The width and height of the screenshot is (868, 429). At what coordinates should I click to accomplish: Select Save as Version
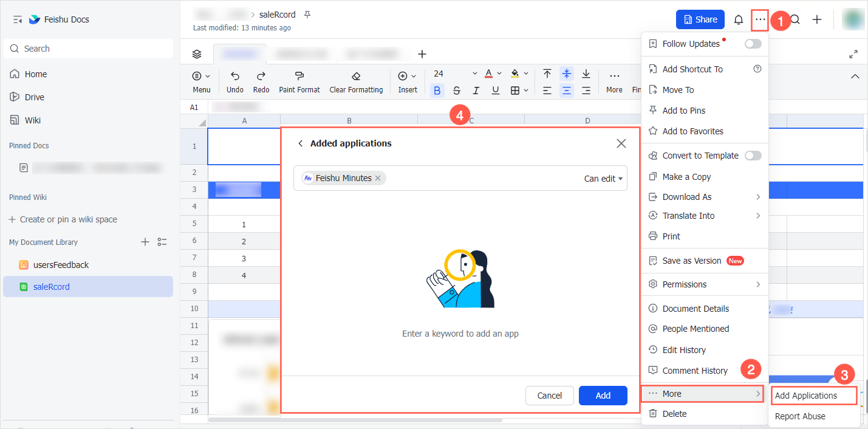(x=705, y=261)
